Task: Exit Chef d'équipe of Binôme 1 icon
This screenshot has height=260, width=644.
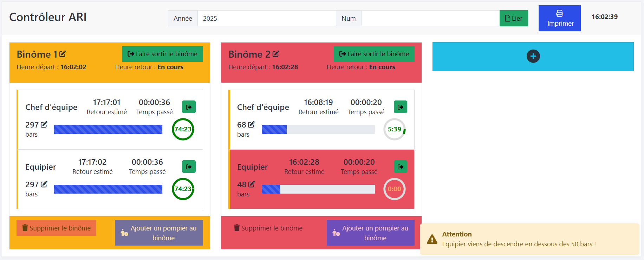Action: 189,107
